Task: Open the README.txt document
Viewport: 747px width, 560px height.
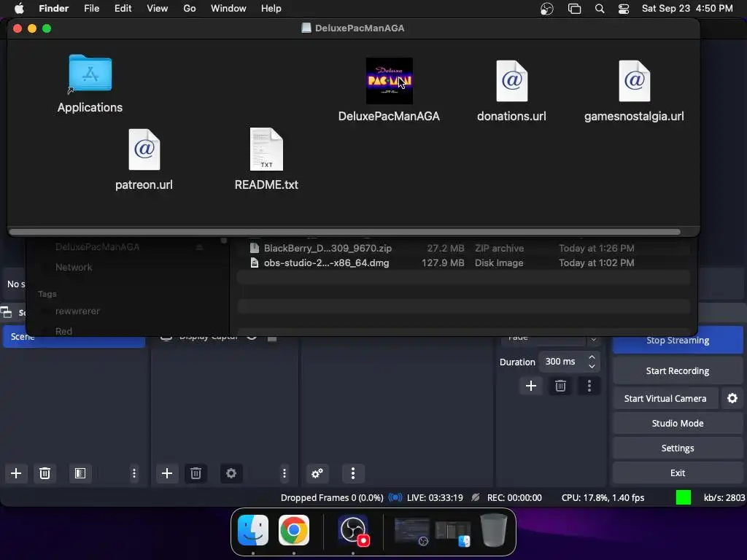Action: coord(266,149)
